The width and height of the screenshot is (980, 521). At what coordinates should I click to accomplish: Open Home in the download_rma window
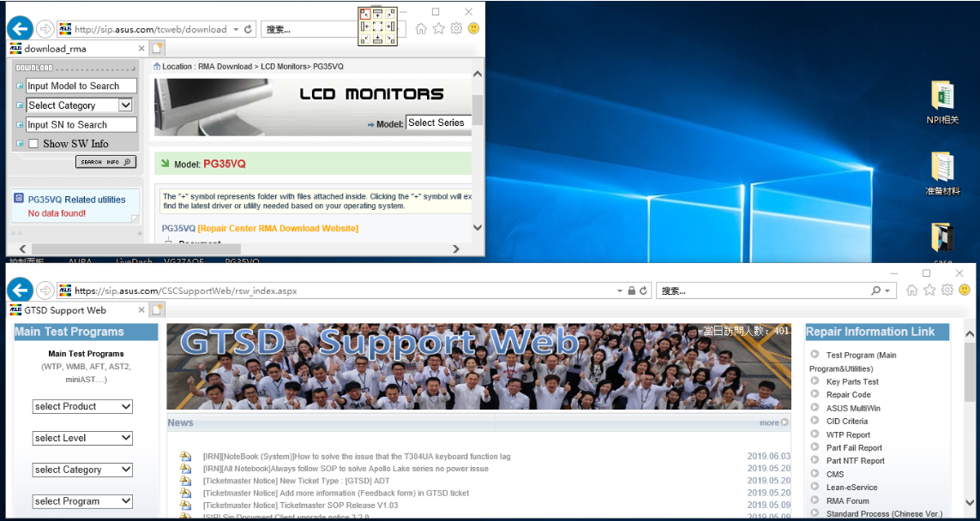[421, 29]
